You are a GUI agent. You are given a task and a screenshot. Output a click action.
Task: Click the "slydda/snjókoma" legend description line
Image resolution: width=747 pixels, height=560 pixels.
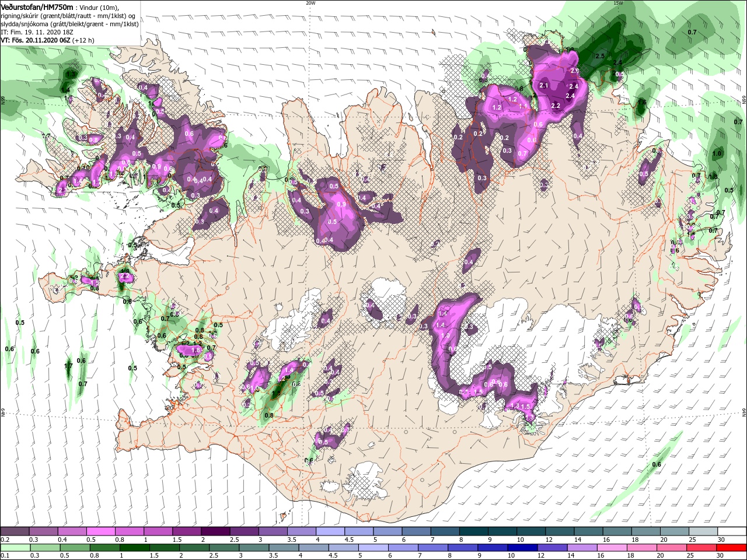[69, 24]
